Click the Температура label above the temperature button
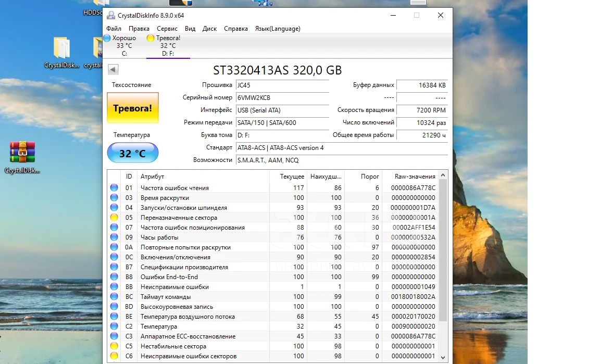Viewport: 600px width, 364px height. (132, 135)
